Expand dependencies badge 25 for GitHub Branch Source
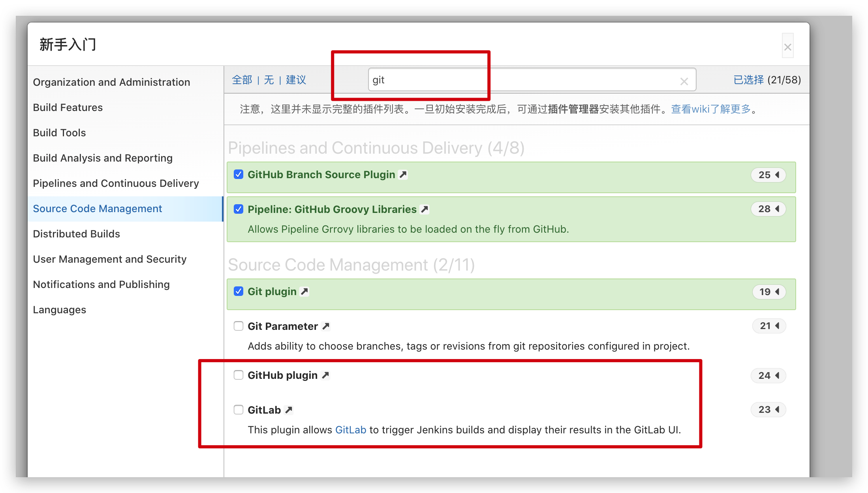This screenshot has height=493, width=868. tap(768, 175)
